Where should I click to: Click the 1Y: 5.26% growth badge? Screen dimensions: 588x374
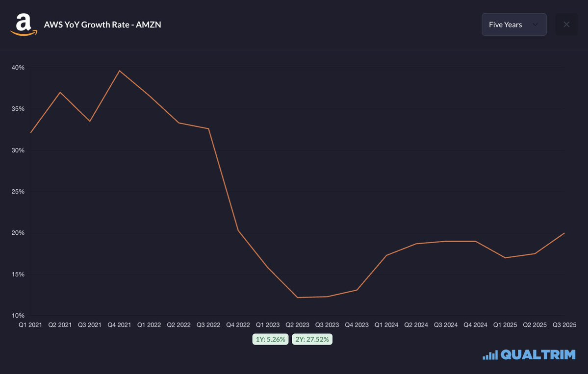pos(270,339)
